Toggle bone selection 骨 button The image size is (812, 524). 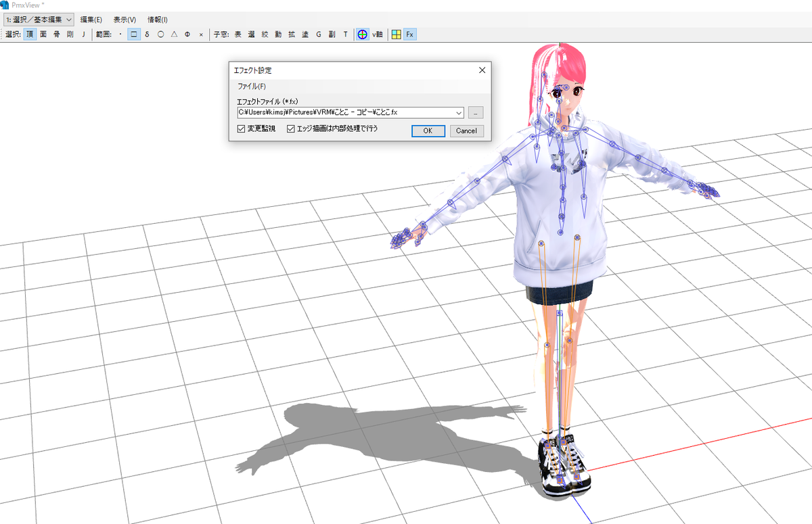(x=57, y=34)
